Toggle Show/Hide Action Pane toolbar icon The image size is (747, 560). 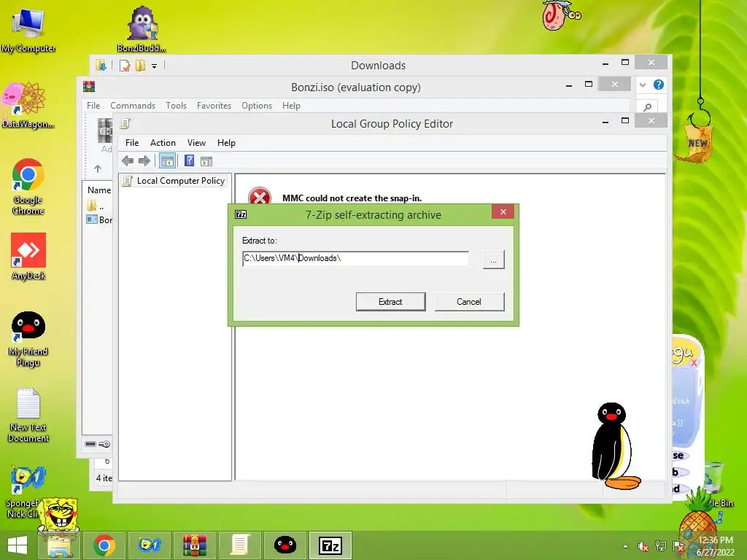tap(206, 161)
